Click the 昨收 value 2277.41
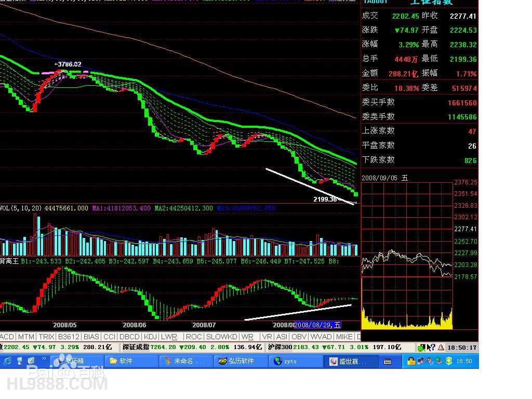 click(463, 16)
